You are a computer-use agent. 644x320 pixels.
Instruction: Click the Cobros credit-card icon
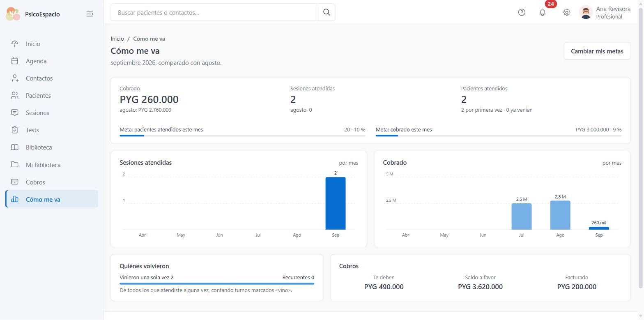[x=15, y=182]
